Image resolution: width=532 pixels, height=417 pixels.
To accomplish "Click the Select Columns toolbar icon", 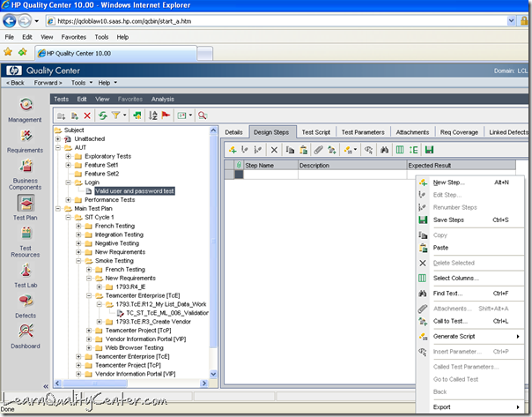I will [400, 150].
